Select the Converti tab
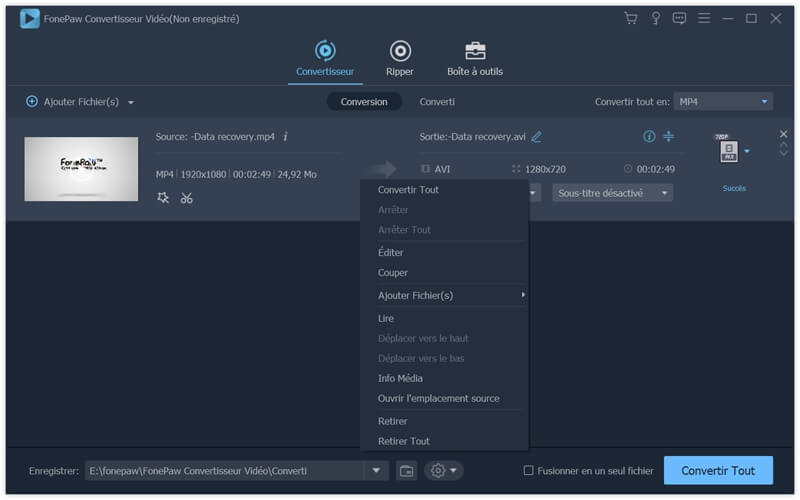Viewport: 800px width, 500px height. tap(437, 102)
